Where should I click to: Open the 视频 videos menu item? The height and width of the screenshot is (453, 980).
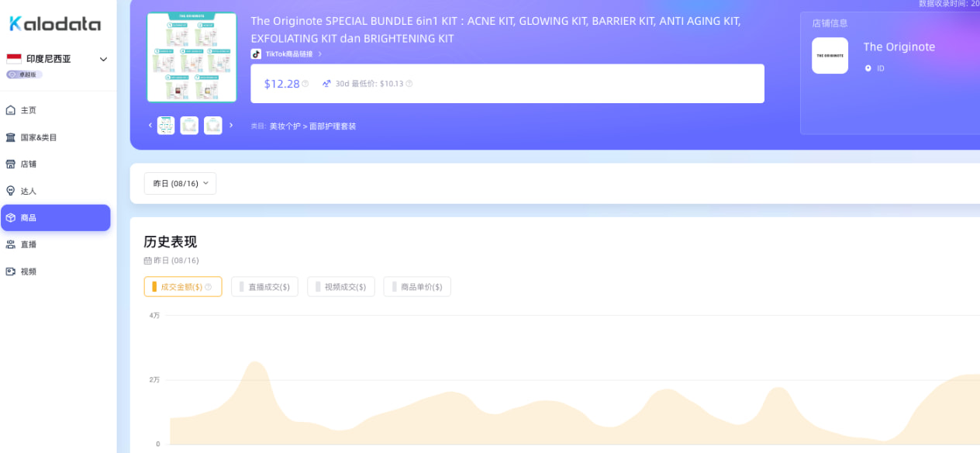coord(55,271)
